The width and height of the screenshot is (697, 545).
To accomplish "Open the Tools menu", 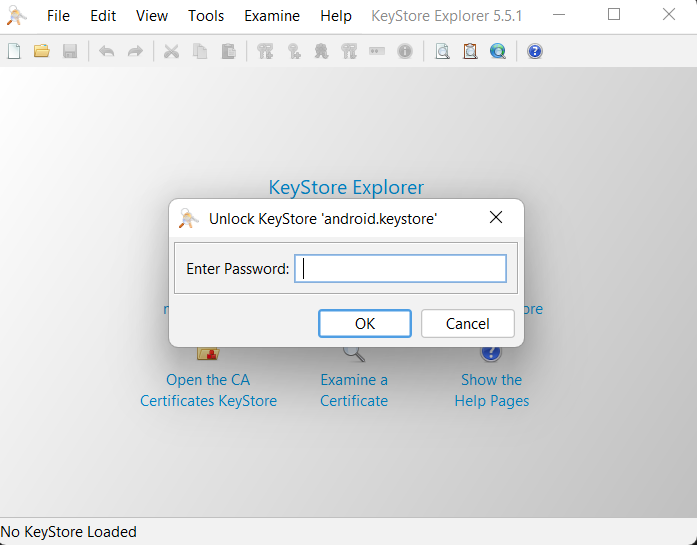I will 206,16.
